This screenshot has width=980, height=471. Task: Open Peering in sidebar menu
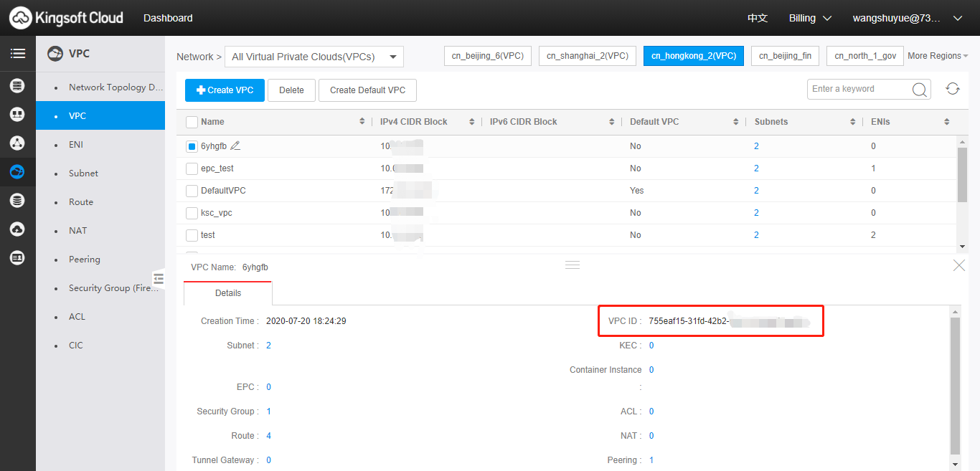100,259
